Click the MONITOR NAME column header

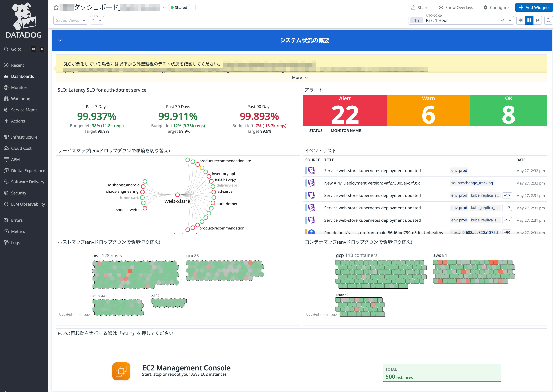pos(346,131)
